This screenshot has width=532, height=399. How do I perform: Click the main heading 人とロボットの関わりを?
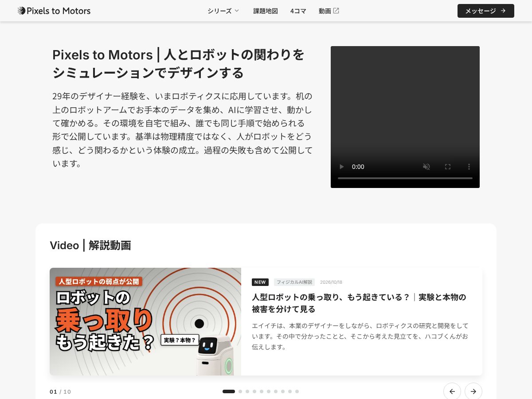pyautogui.click(x=179, y=63)
